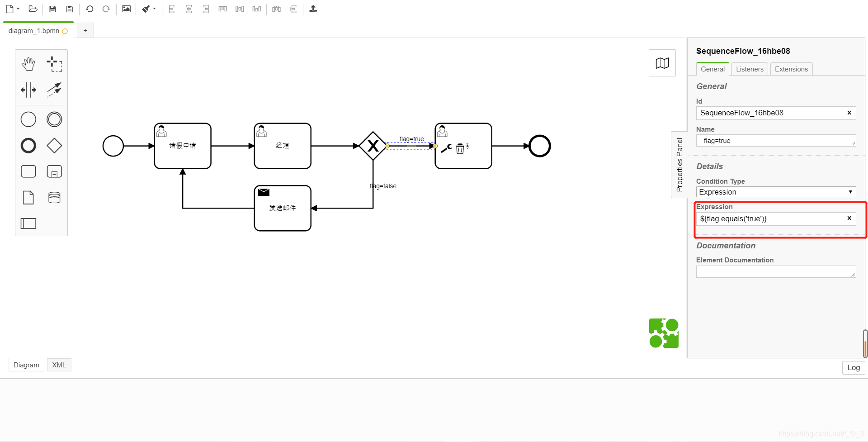Screen dimensions: 868x442
Task: Click the wrench change-type icon on the task
Action: click(447, 148)
